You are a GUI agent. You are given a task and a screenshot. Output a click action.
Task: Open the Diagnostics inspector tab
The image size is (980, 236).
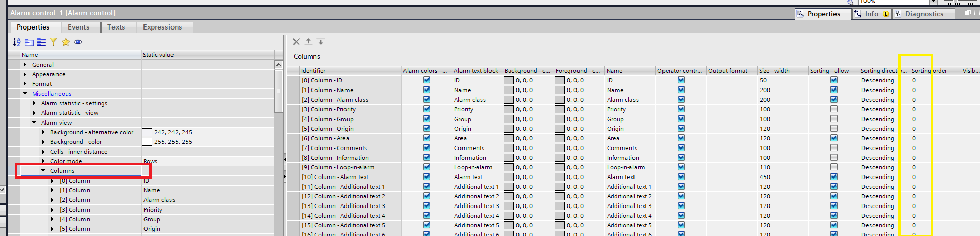924,14
